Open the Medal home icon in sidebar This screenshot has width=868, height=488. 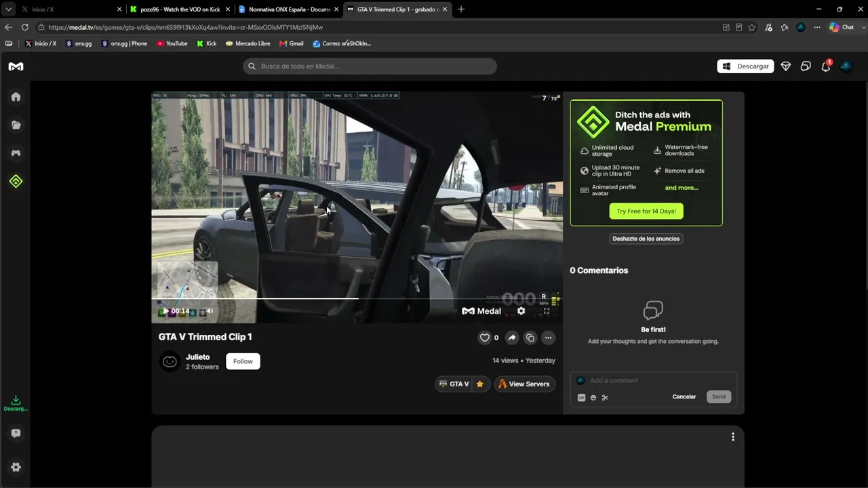coord(16,97)
